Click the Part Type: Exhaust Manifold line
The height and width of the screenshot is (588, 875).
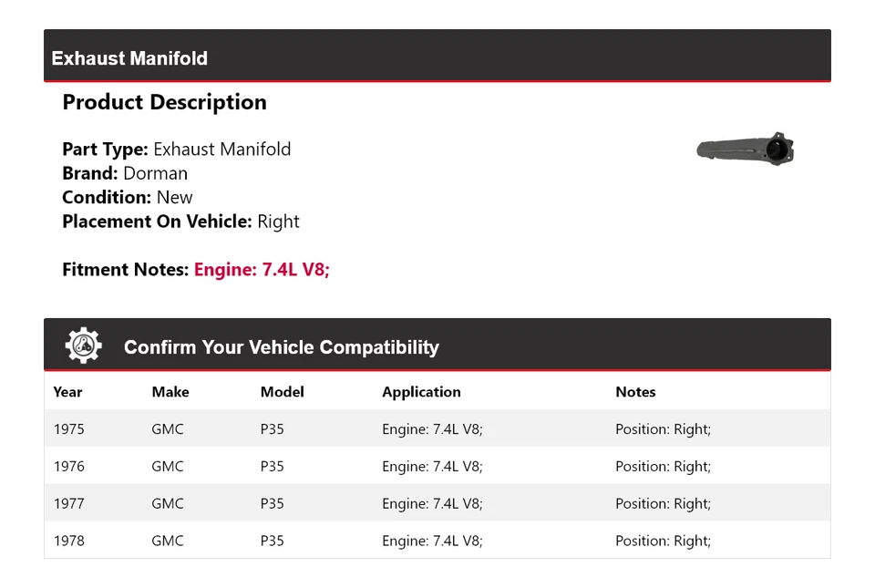[x=177, y=150]
